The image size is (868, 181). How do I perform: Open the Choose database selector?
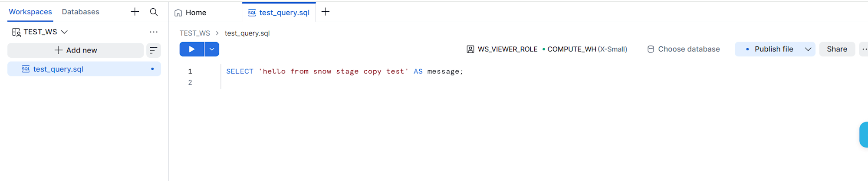[683, 49]
